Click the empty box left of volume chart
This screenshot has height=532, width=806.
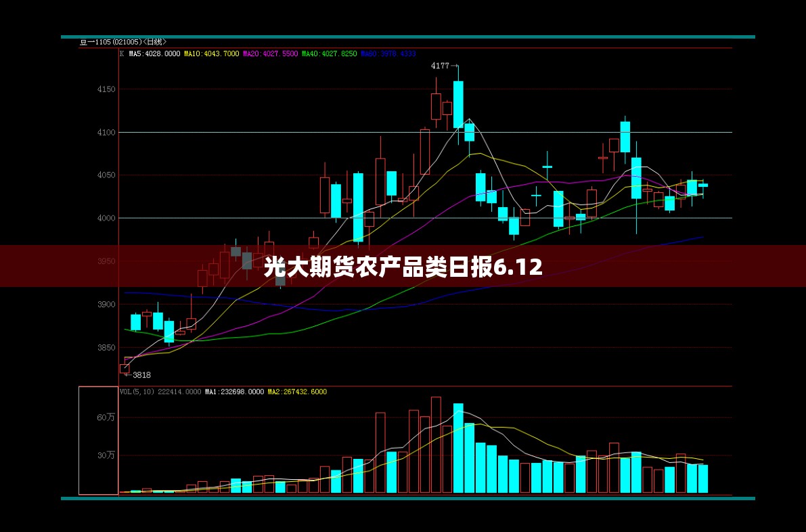(98, 441)
